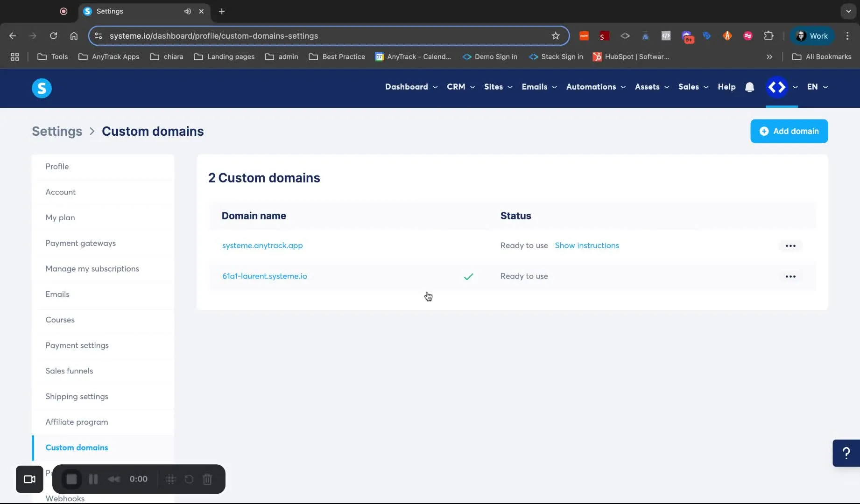
Task: Expand the Emails nav menu
Action: (x=539, y=87)
